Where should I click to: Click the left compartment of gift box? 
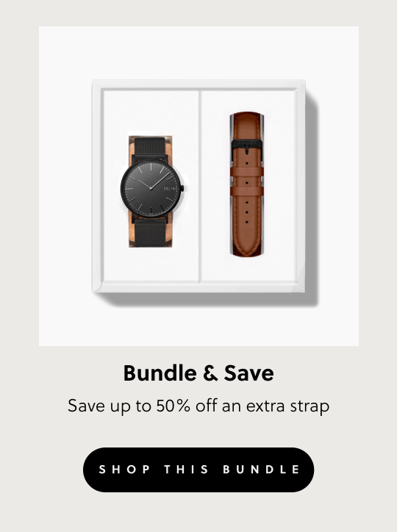pyautogui.click(x=151, y=186)
